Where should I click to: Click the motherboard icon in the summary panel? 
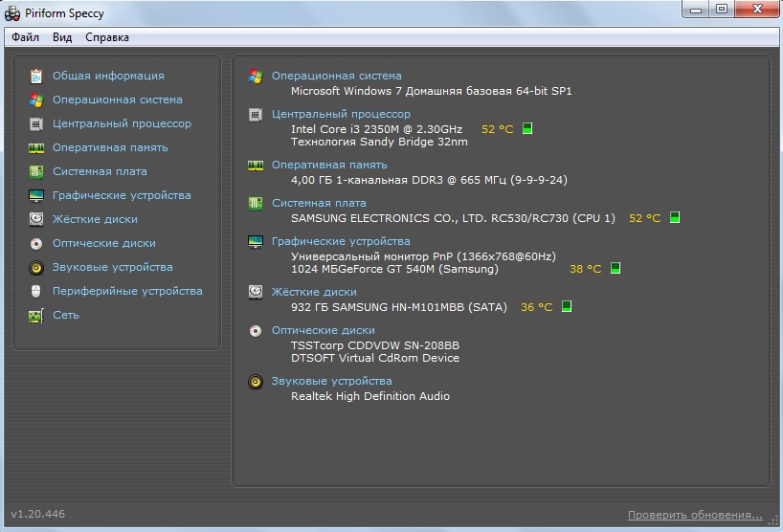click(x=256, y=204)
